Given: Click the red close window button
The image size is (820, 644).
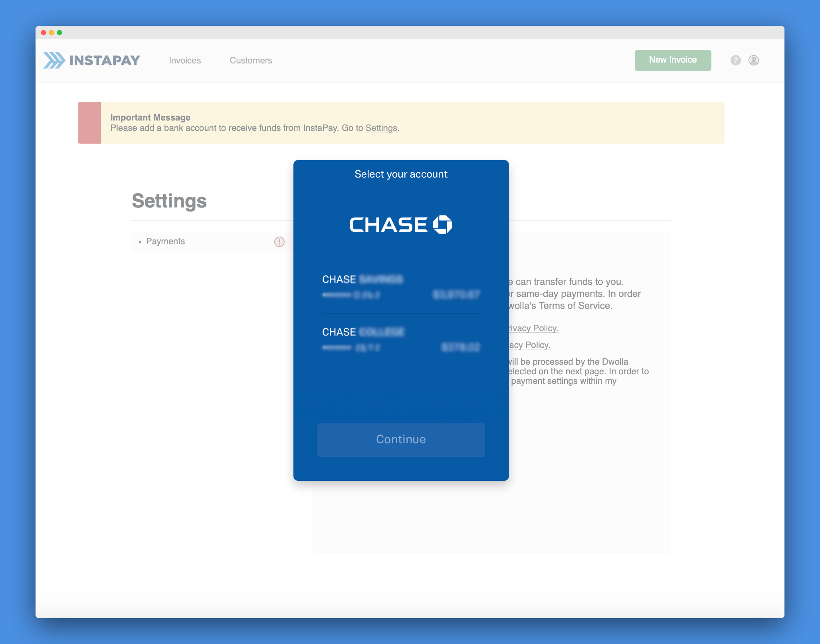Looking at the screenshot, I should pyautogui.click(x=44, y=33).
